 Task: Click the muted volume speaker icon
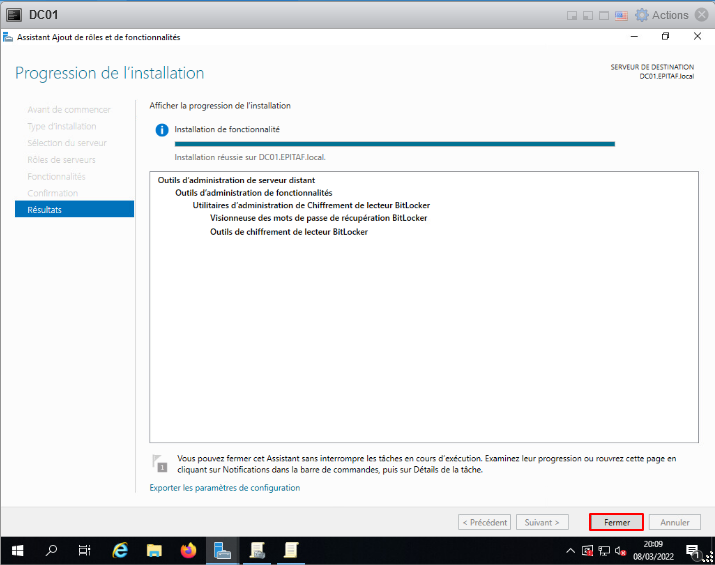coord(620,550)
